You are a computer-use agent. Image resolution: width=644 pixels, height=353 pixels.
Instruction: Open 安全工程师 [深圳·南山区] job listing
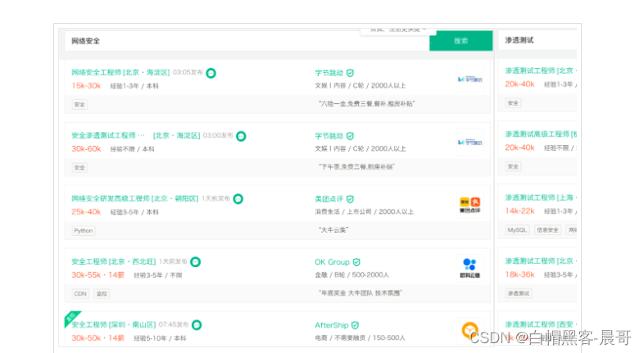(113, 324)
